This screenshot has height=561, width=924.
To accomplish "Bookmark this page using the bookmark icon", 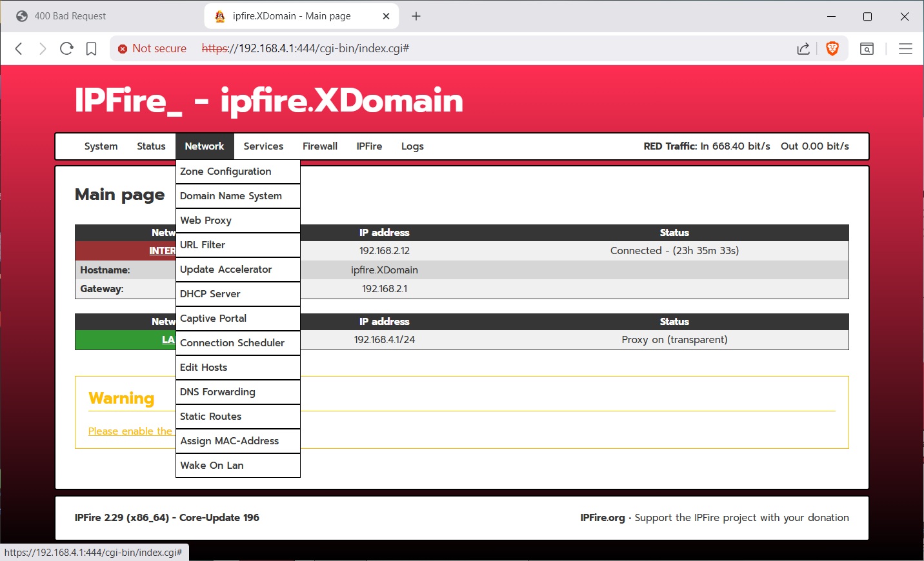I will coord(91,48).
